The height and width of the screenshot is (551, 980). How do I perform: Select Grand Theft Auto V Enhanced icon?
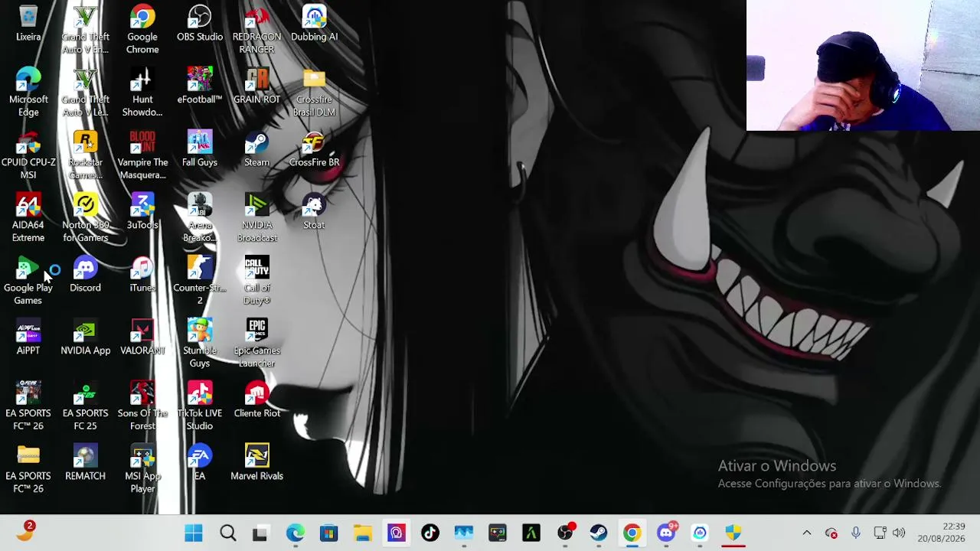point(85,30)
